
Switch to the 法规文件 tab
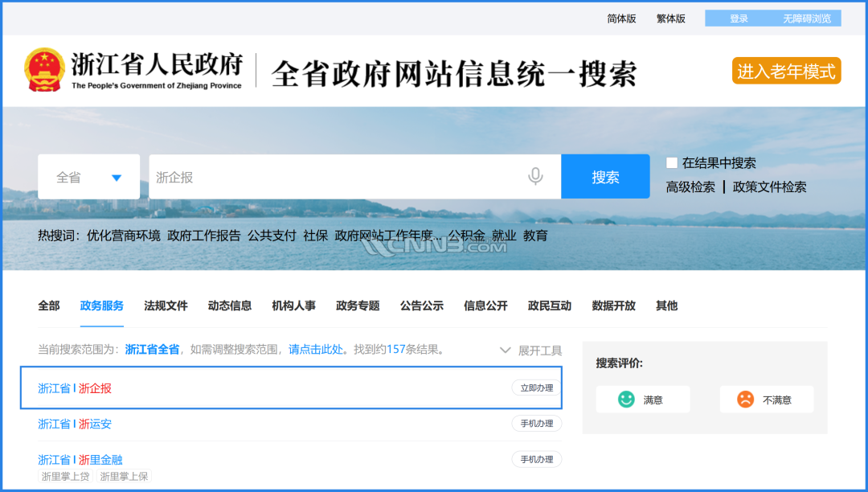pyautogui.click(x=166, y=305)
